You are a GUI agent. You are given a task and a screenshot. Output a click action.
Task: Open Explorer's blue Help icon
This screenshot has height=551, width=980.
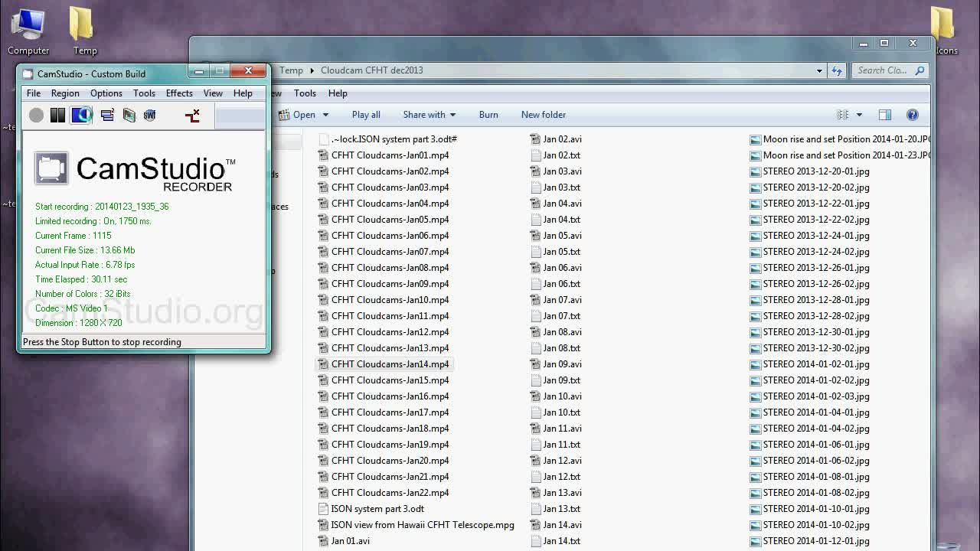[x=913, y=115]
